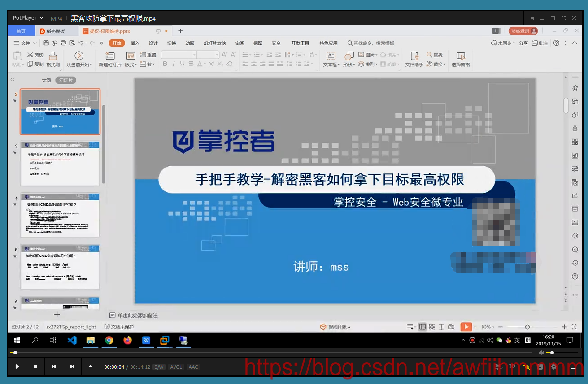Select the 格式刷 format painter

coord(53,59)
